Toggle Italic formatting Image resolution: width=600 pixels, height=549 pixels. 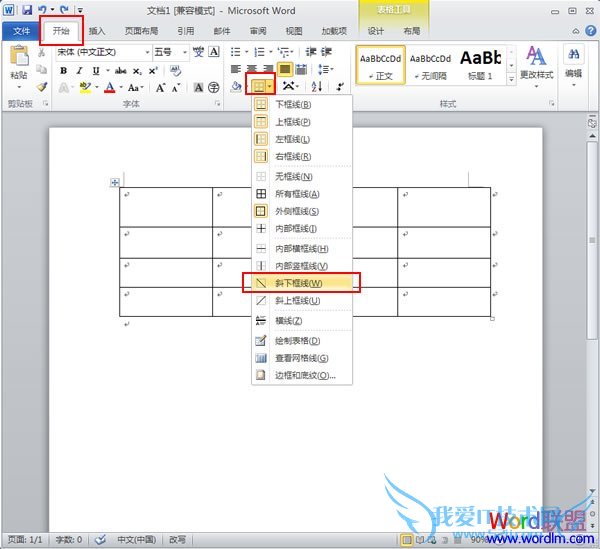[x=79, y=71]
